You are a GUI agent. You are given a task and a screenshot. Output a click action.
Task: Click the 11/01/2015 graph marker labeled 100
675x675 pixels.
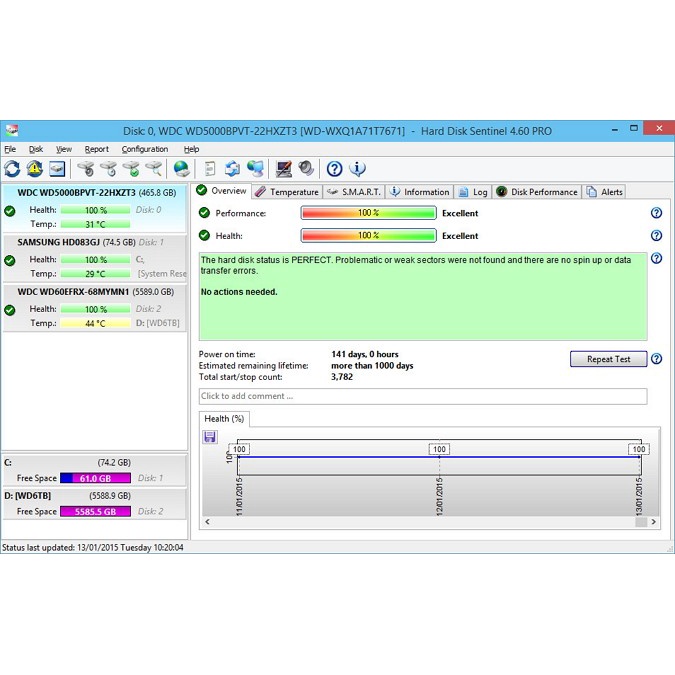coord(239,449)
